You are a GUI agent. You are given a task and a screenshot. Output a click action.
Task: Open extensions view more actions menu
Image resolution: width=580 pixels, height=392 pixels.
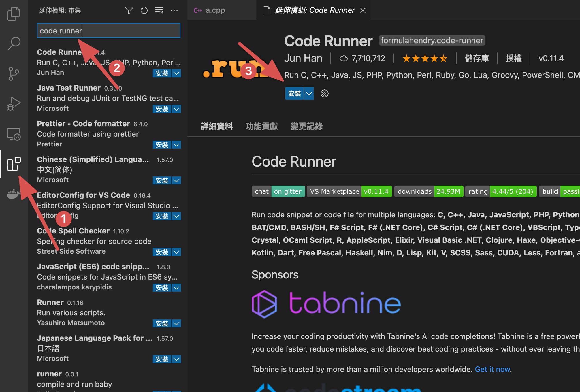pos(174,11)
